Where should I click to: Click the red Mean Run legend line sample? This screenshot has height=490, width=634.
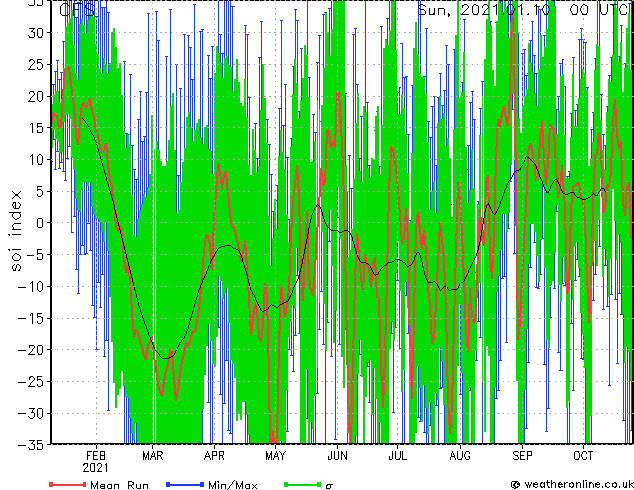[67, 484]
